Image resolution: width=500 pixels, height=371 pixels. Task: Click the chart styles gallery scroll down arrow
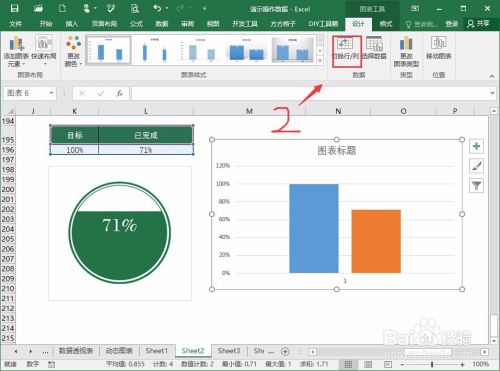tap(320, 50)
